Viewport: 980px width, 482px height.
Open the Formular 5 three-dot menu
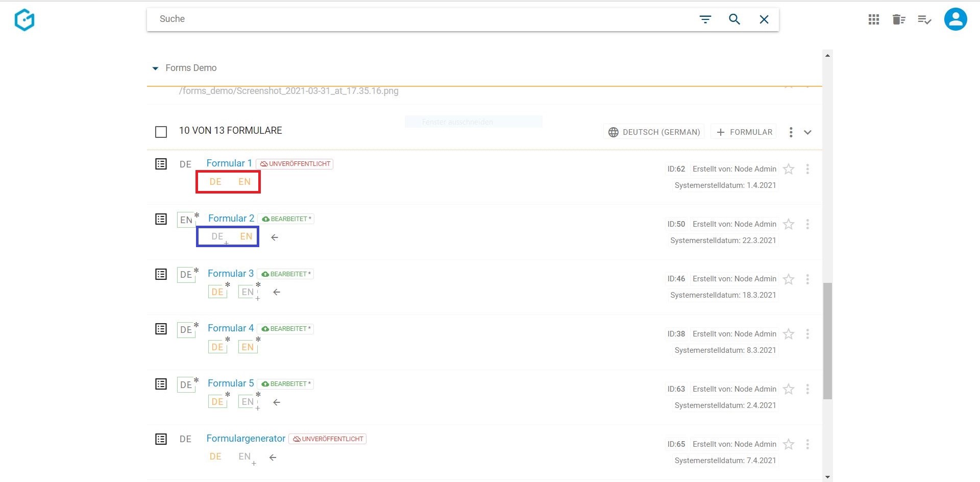pyautogui.click(x=807, y=389)
